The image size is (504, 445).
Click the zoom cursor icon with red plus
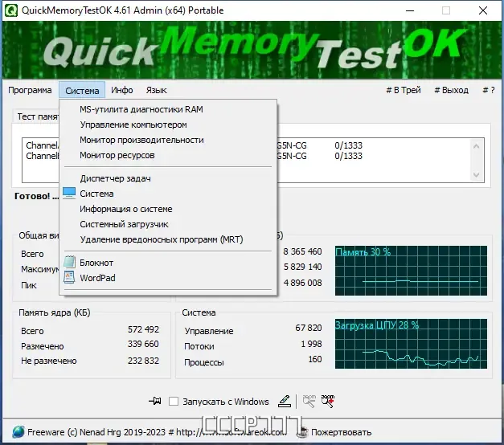[x=328, y=401]
